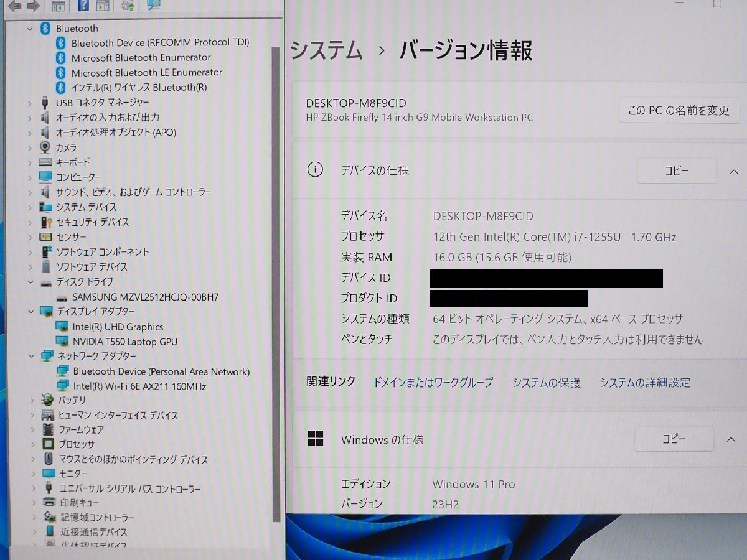Click コピー button in デバイスの仕様
The width and height of the screenshot is (747, 560).
677,170
